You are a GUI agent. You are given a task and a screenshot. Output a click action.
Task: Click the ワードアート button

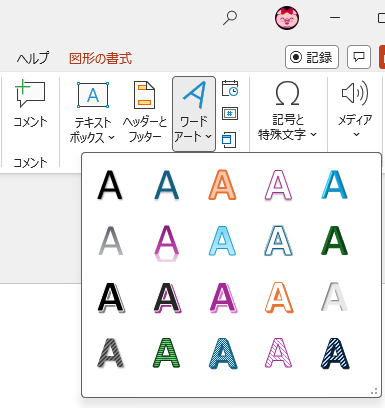(x=194, y=114)
